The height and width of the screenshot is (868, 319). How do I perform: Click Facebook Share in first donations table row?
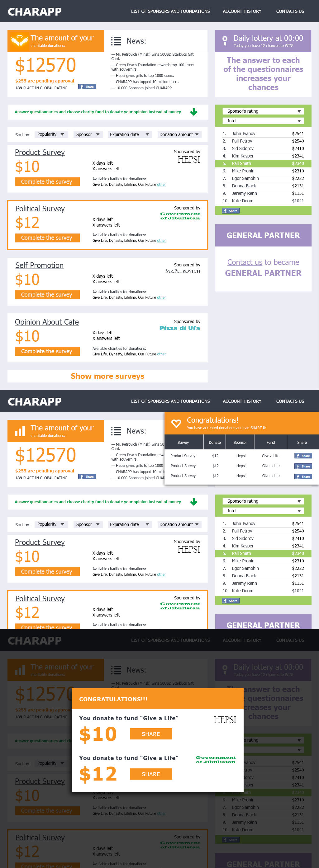pos(303,456)
